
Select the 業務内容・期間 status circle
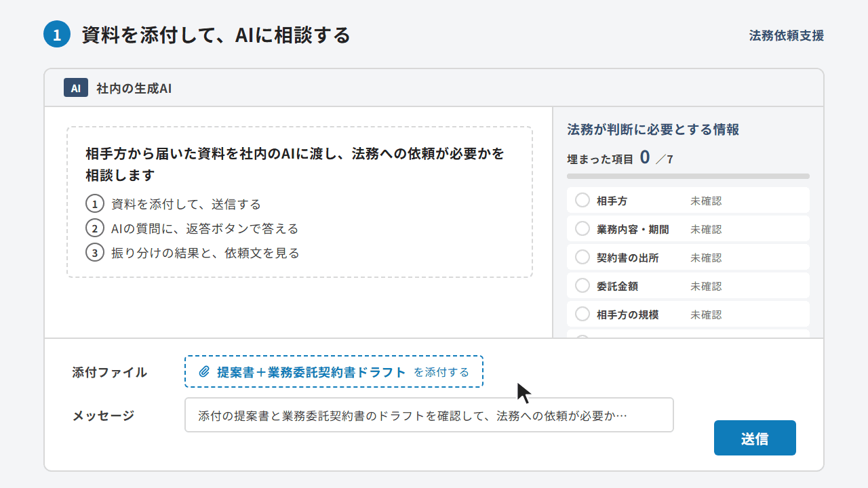point(582,229)
